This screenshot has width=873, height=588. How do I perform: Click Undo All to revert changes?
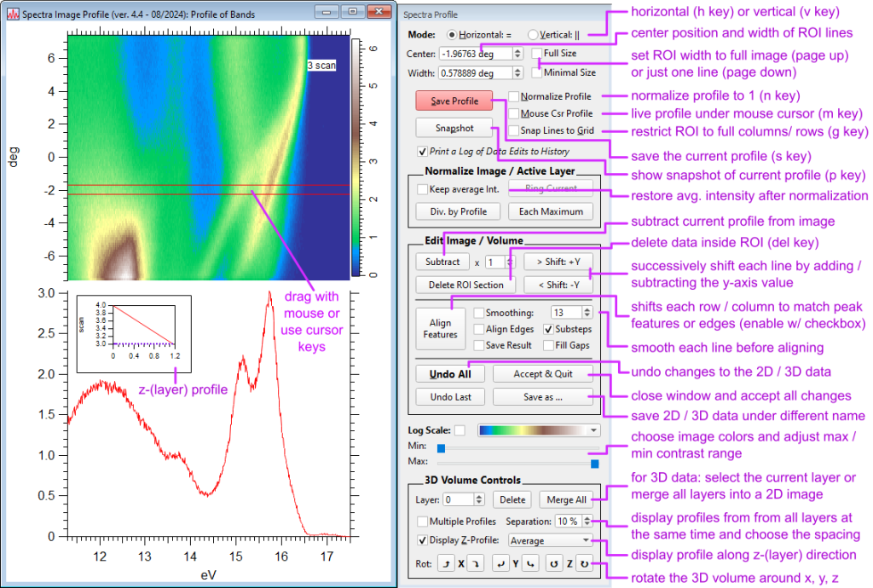click(450, 373)
